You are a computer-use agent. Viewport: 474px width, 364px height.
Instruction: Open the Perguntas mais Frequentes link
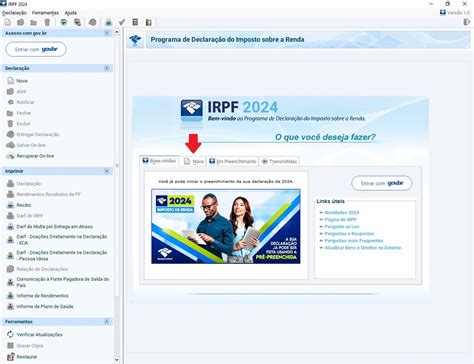click(x=354, y=240)
